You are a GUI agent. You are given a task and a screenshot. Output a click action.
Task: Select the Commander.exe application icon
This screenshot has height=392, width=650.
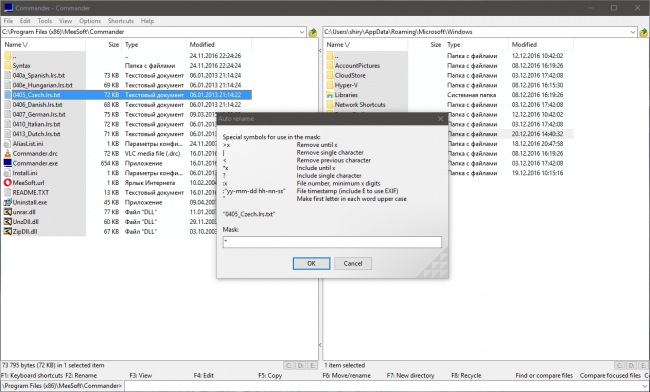pos(7,163)
